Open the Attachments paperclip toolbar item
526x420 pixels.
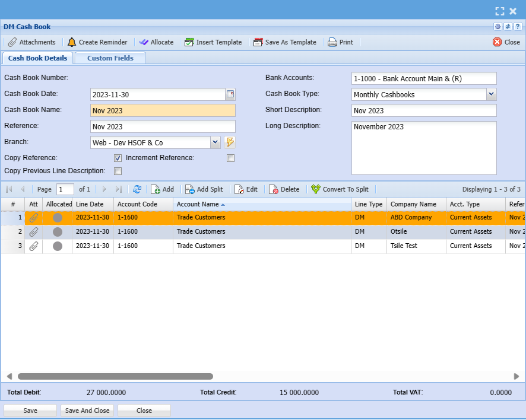31,42
